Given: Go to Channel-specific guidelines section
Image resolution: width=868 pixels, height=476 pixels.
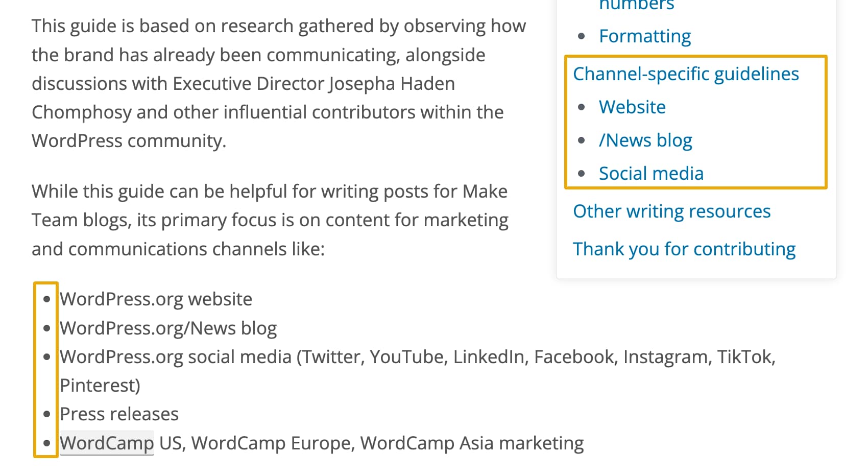Looking at the screenshot, I should click(686, 74).
